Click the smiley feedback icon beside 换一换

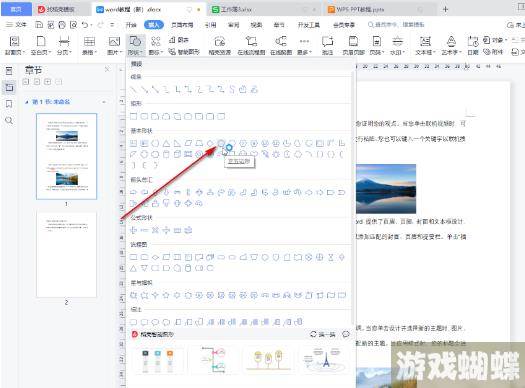346,334
